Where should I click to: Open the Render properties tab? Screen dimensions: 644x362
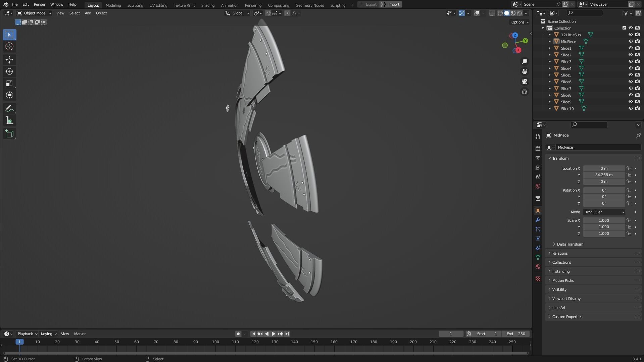coord(538,148)
